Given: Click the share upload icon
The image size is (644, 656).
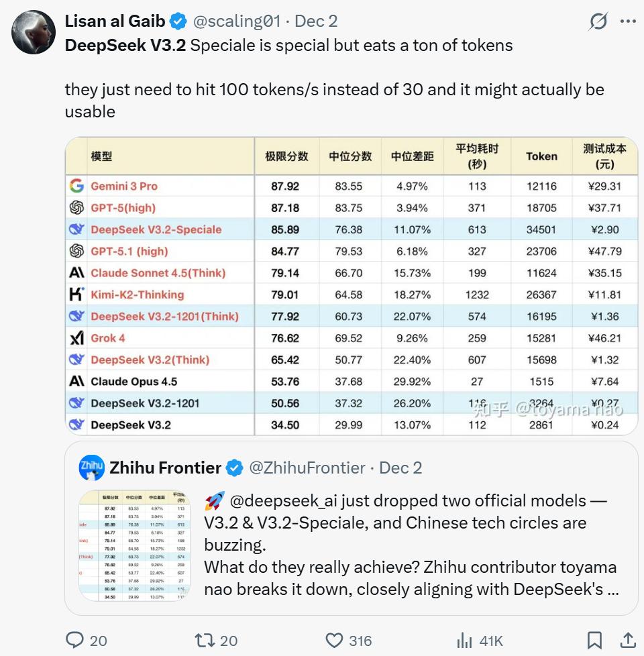Looking at the screenshot, I should click(x=628, y=640).
